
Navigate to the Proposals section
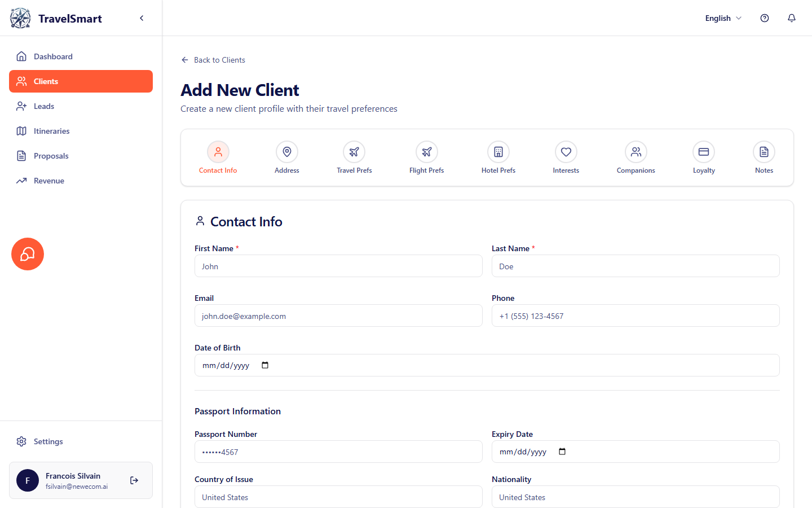click(x=51, y=155)
